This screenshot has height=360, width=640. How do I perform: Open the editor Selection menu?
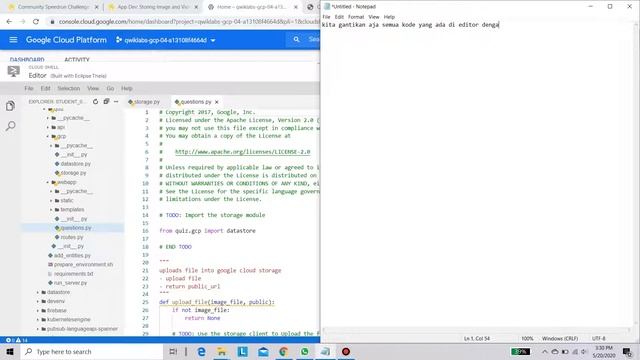(69, 88)
